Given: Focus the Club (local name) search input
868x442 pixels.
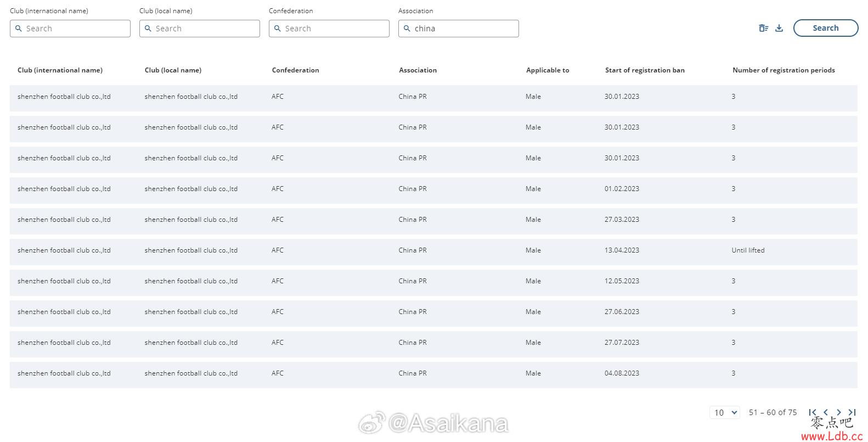Looking at the screenshot, I should [x=200, y=29].
